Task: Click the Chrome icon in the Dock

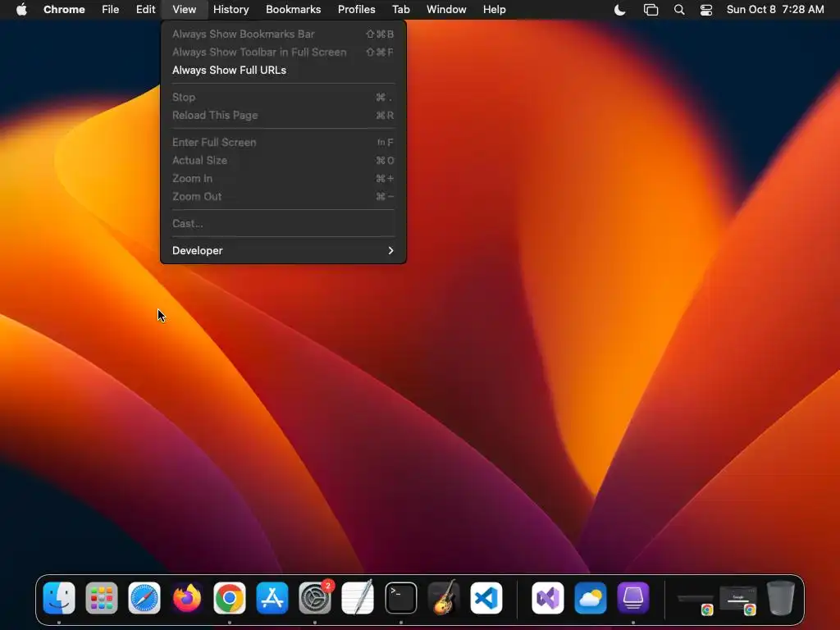Action: point(230,598)
